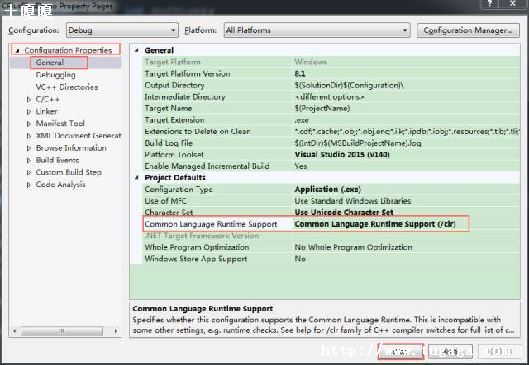Click the help question mark in title bar
The width and height of the screenshot is (529, 365).
coord(491,4)
